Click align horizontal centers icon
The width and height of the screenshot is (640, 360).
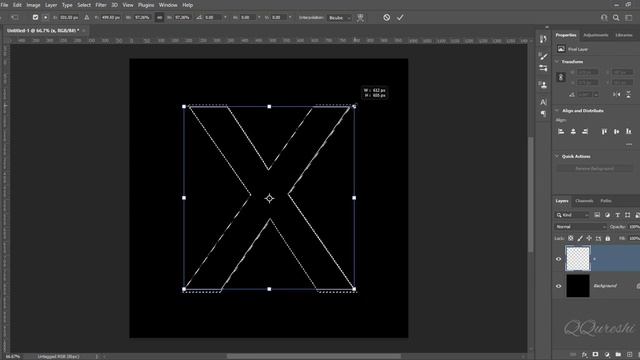[x=573, y=131]
